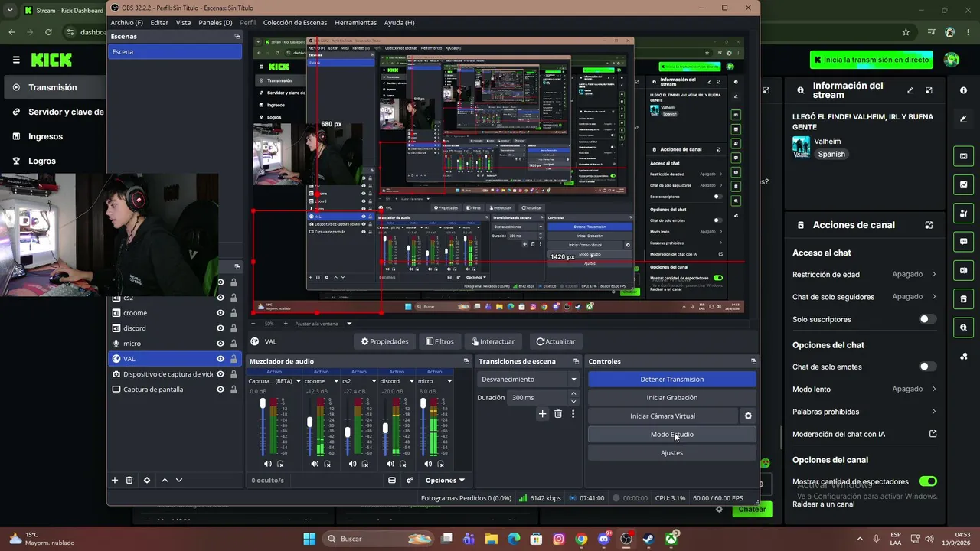Open the Paneles (D) menu
Viewport: 980px width, 551px height.
pos(215,23)
